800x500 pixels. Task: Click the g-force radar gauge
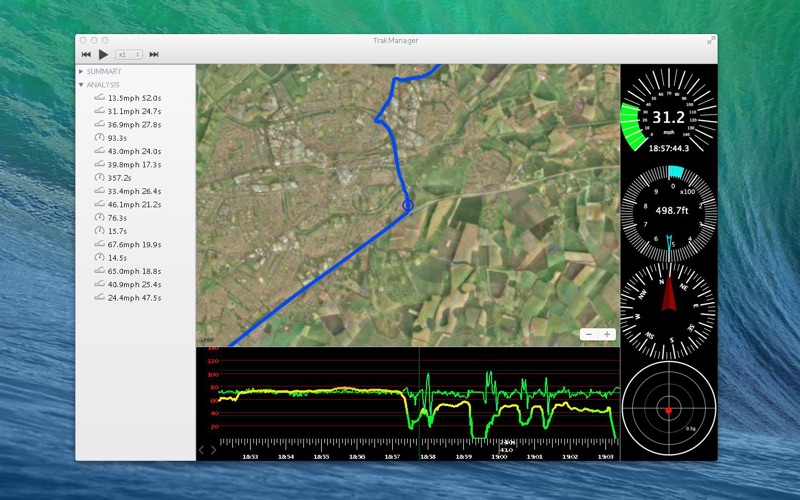tap(668, 410)
